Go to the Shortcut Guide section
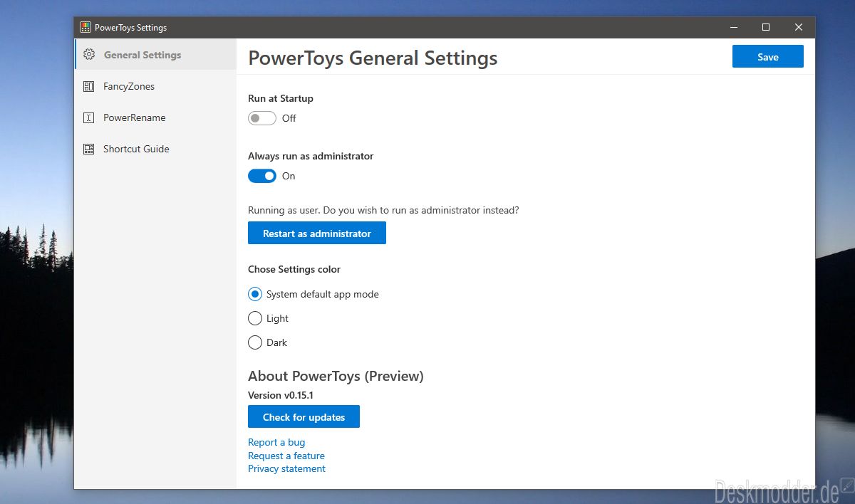This screenshot has width=855, height=504. coord(155,149)
